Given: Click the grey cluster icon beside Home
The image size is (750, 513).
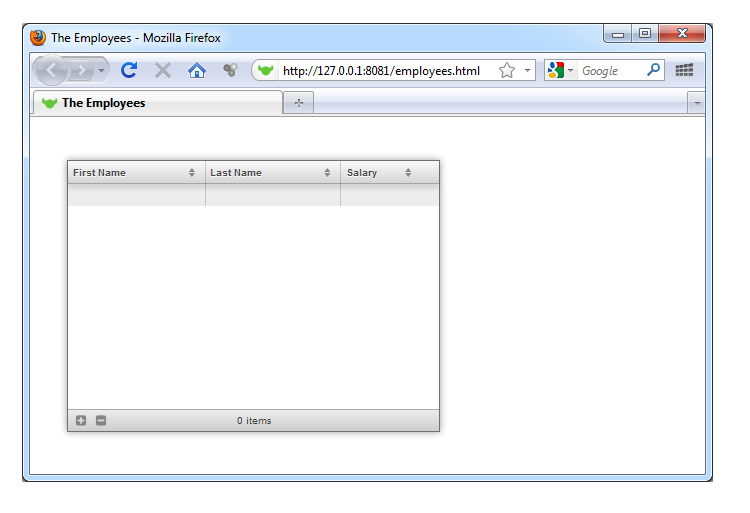Looking at the screenshot, I should click(230, 70).
